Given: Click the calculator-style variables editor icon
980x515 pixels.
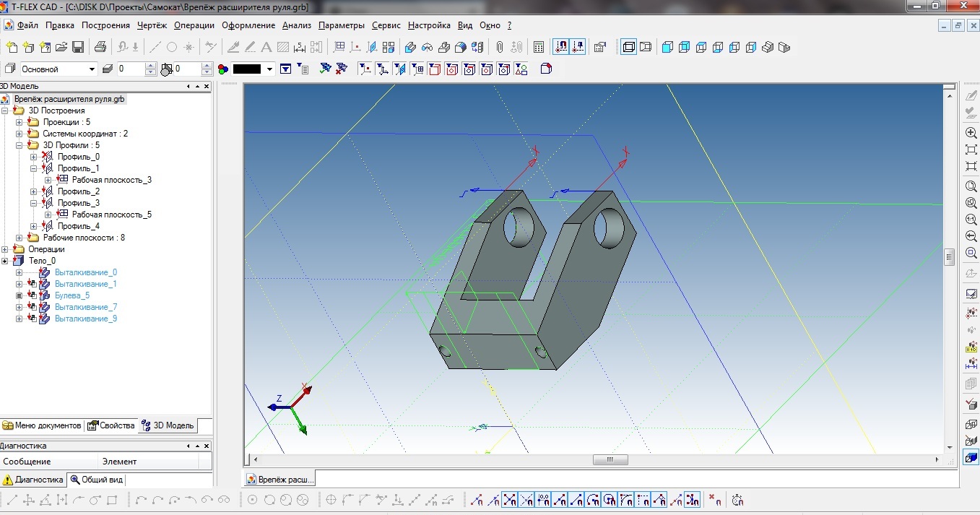Looking at the screenshot, I should click(538, 48).
